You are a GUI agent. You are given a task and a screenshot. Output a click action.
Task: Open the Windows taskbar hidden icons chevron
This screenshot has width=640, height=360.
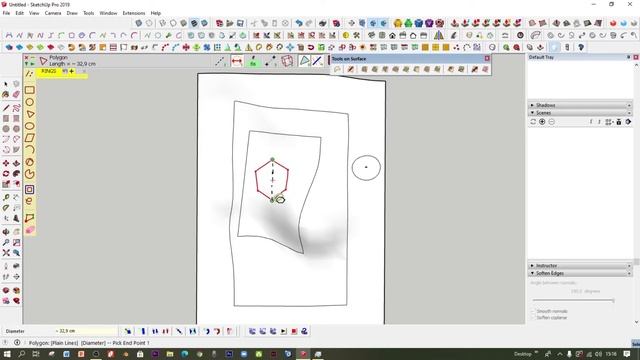[560, 354]
